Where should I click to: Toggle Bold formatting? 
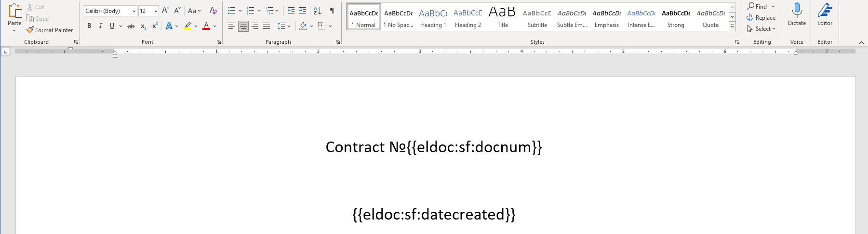pos(89,26)
